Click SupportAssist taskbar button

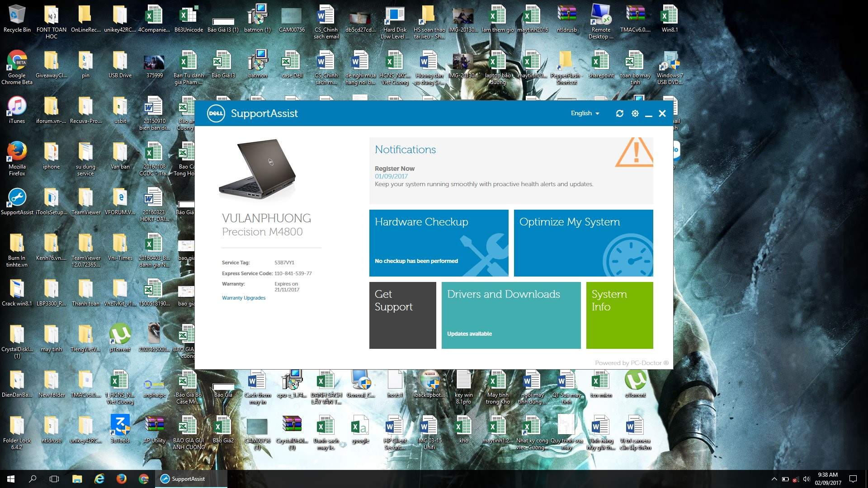(x=191, y=479)
